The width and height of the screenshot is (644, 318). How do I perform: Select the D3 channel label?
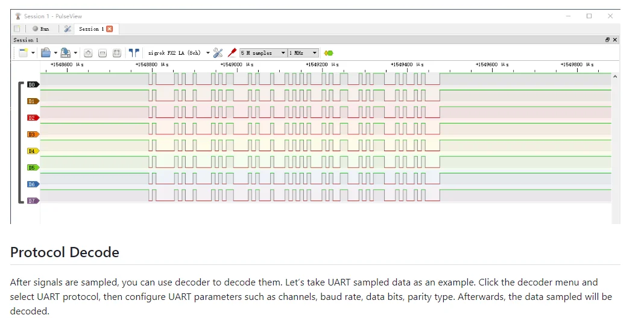tap(33, 134)
